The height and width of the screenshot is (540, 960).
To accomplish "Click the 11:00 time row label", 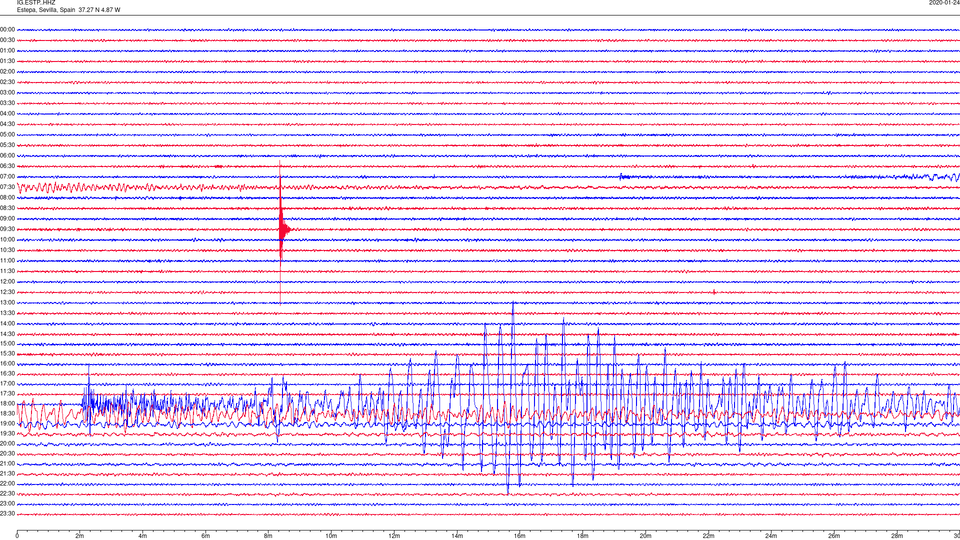I will 7,261.
